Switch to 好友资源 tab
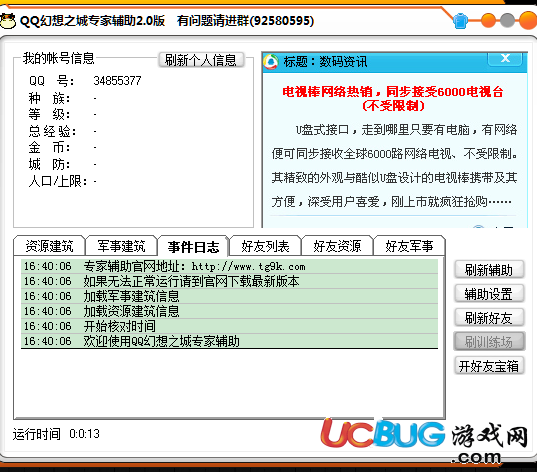 (337, 246)
